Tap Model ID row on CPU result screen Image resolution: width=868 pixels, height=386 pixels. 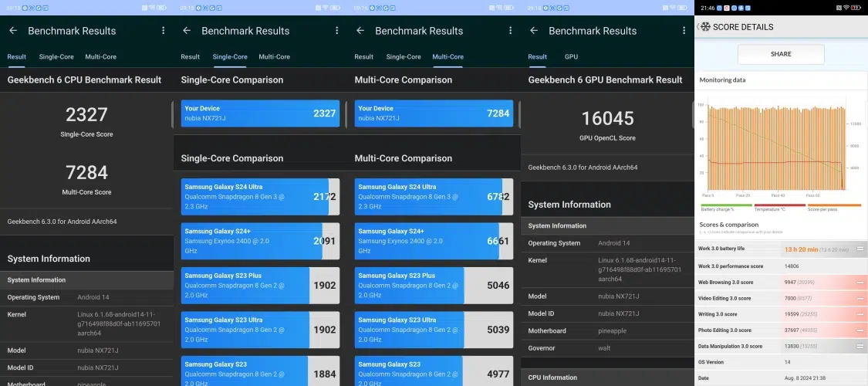tap(86, 367)
